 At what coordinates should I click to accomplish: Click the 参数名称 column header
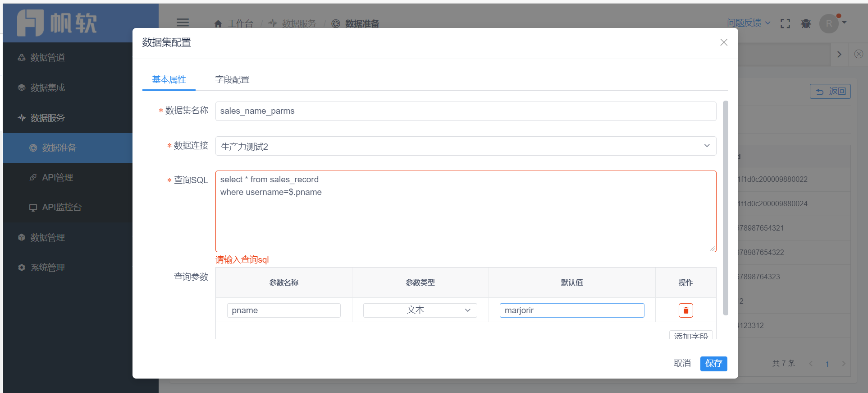pyautogui.click(x=284, y=282)
